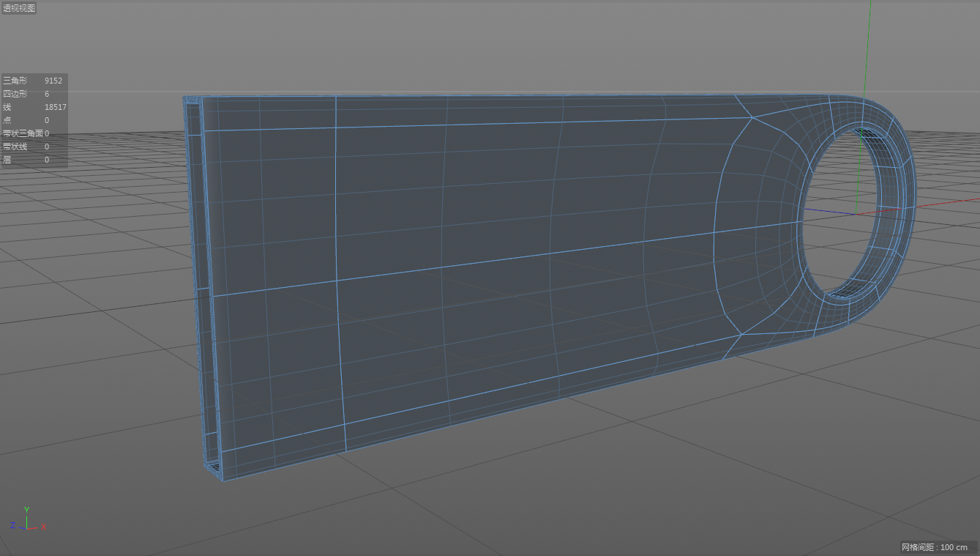Click the 三角形 HUD label
The height and width of the screenshot is (556, 980).
tap(15, 81)
